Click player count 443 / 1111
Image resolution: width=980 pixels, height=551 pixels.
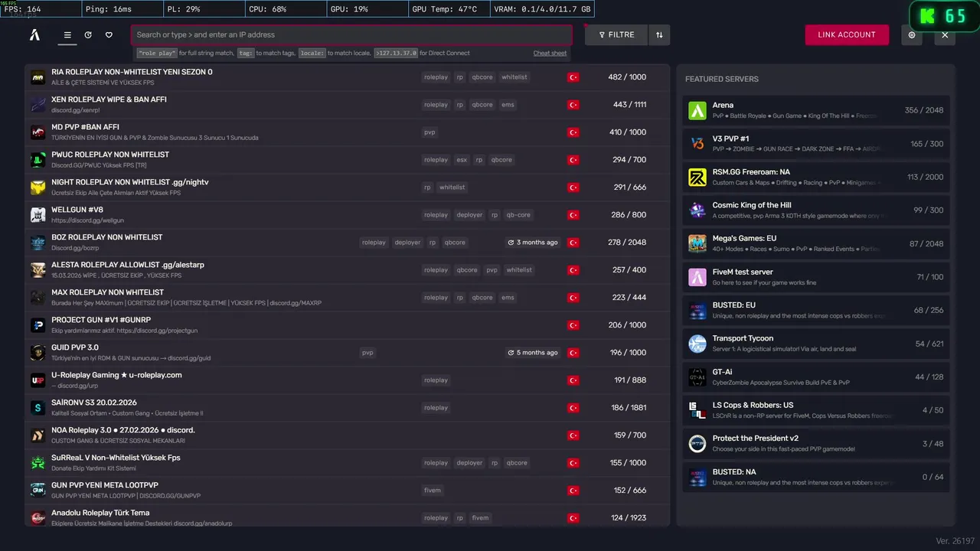629,105
